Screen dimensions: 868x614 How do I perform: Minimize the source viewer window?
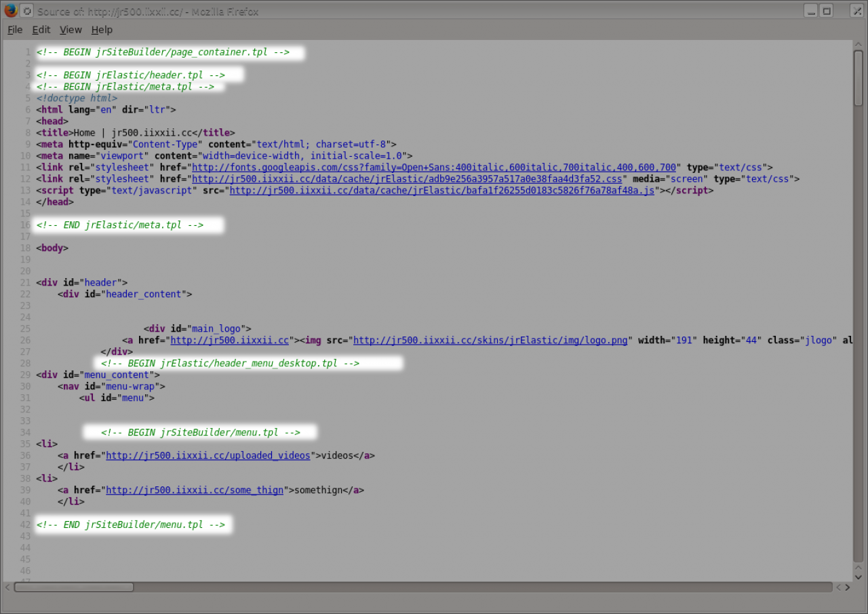coord(811,11)
